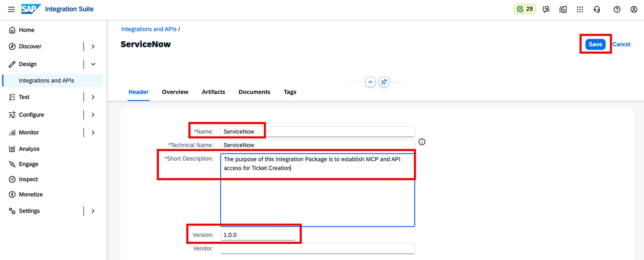Switch to the Tags tab
The height and width of the screenshot is (260, 644).
click(x=290, y=92)
